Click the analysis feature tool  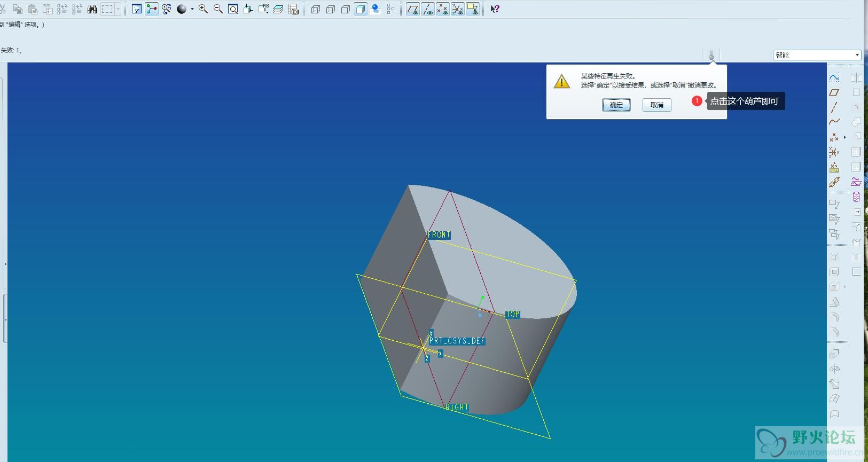834,167
